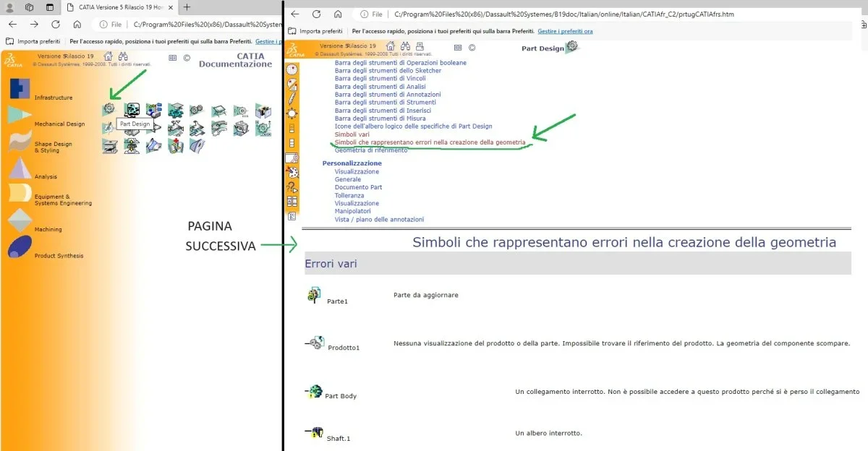The image size is (868, 451).
Task: Open the Equipment & Systems Engineering icon
Action: (20, 194)
